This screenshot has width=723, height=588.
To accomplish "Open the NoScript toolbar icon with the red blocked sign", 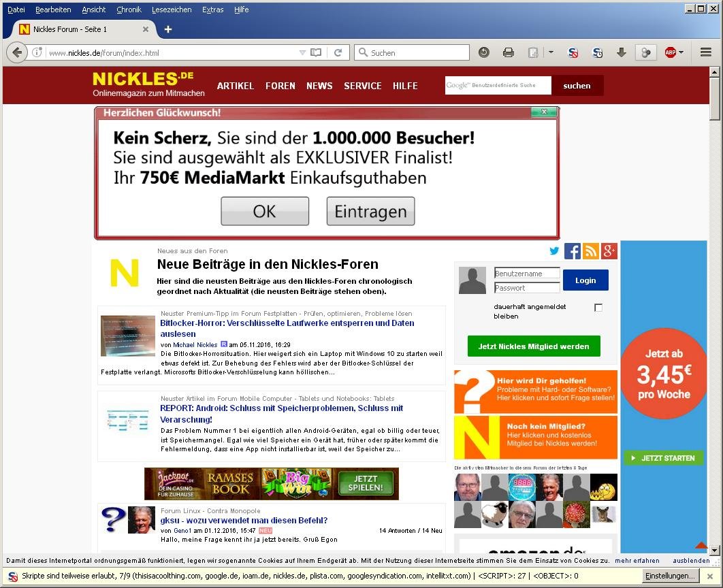I will pyautogui.click(x=573, y=52).
